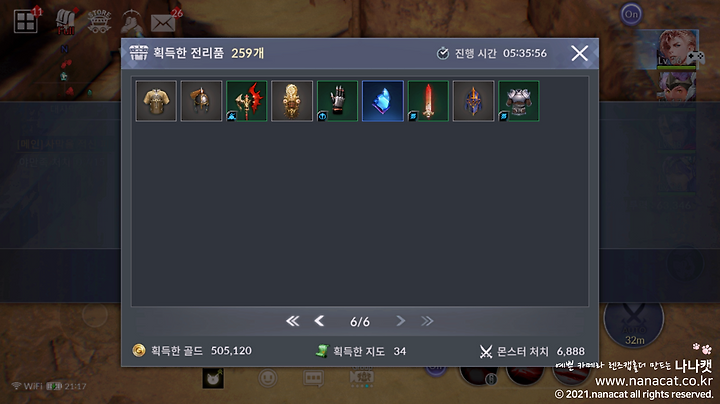Go to next loot page arrow
720x404 pixels.
pyautogui.click(x=400, y=321)
